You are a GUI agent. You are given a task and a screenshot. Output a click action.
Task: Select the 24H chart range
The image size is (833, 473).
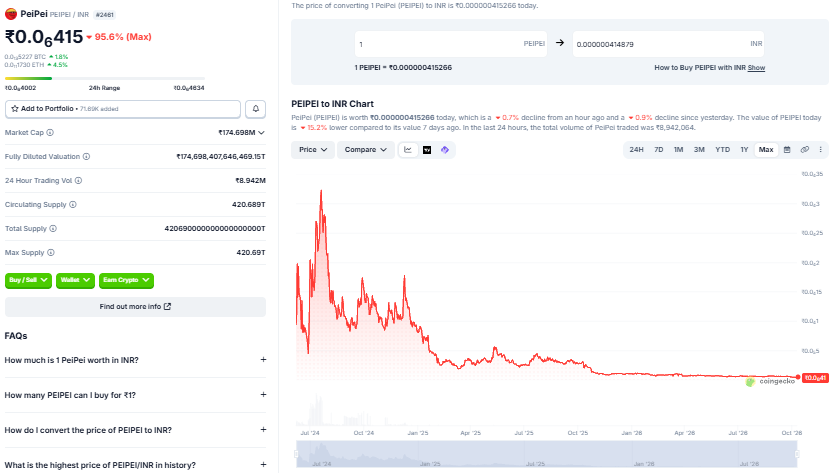636,150
